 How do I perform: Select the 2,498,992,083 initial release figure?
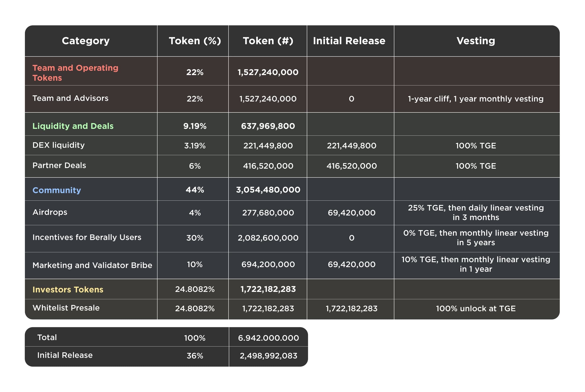(x=268, y=355)
